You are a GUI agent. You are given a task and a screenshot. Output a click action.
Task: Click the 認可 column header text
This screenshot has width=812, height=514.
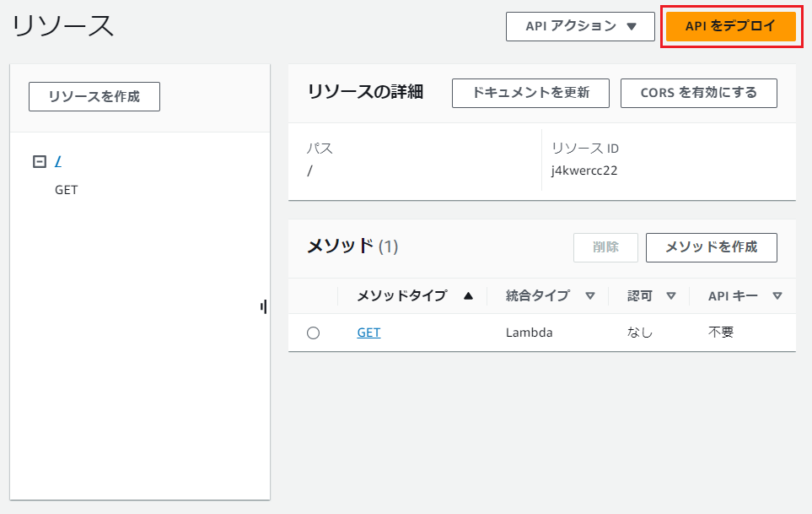pos(639,296)
